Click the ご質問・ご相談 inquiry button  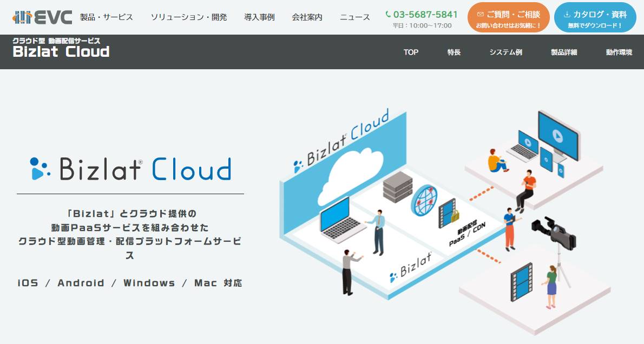[x=509, y=18]
